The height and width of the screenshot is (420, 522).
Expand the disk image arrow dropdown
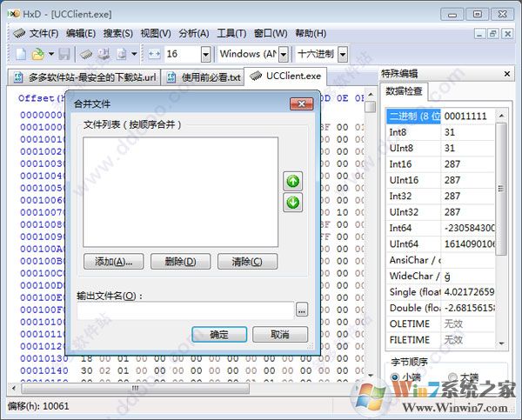pos(134,54)
